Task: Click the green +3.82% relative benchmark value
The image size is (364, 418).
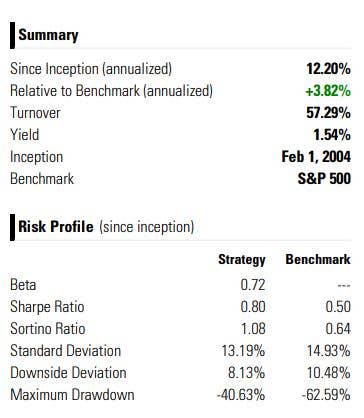Action: point(328,91)
